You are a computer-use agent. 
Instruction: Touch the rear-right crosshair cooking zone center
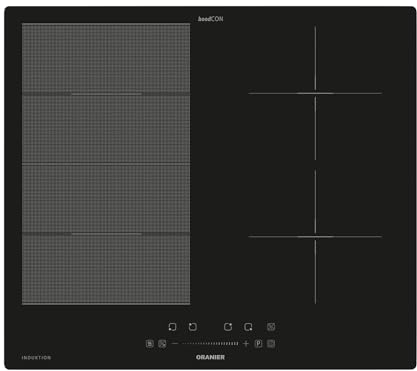coord(315,93)
